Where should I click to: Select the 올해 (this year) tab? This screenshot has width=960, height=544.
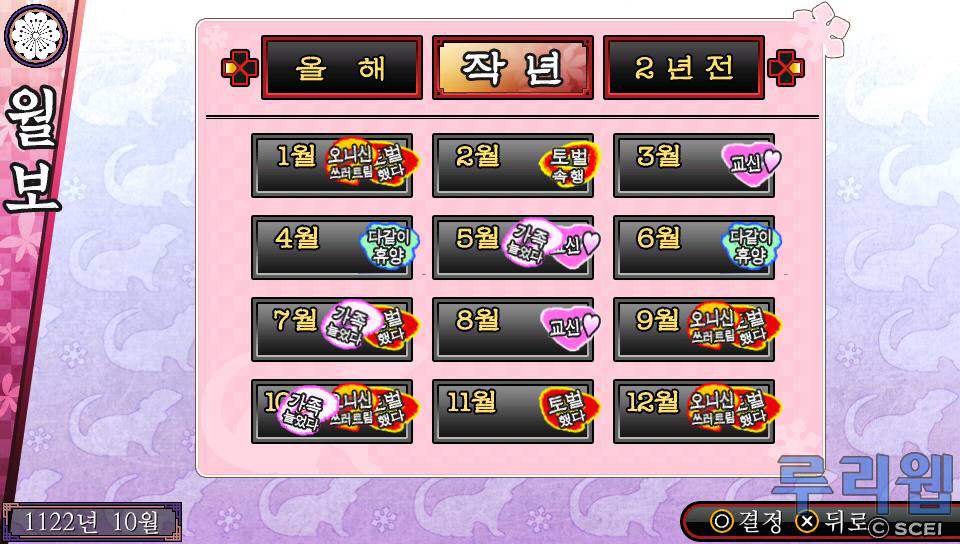click(342, 67)
